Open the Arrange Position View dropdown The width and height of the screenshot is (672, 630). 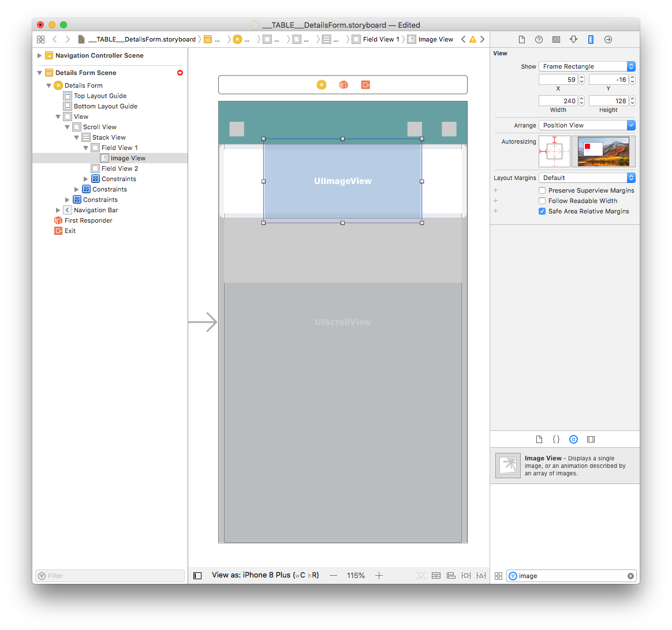tap(587, 125)
